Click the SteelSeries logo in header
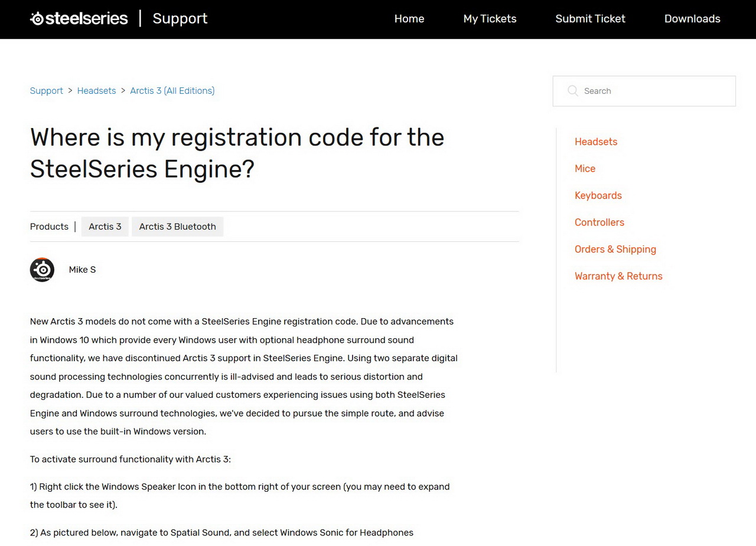 click(79, 18)
